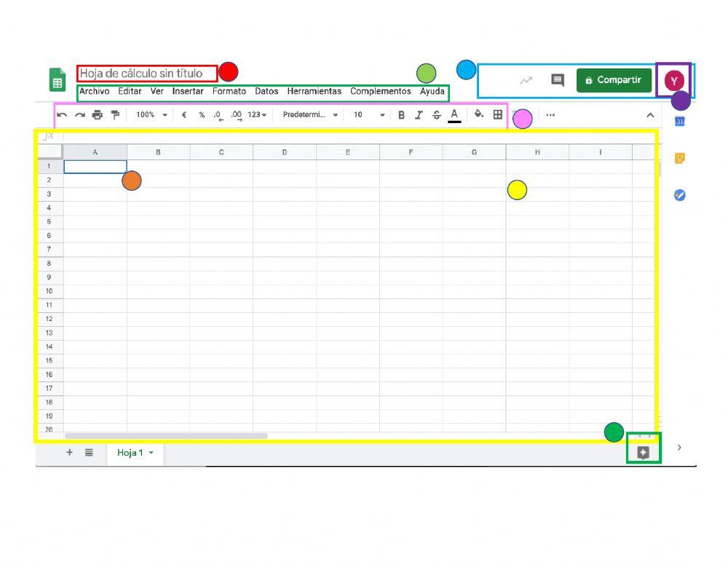
Task: Open Google Keep from the right sidebar
Action: [679, 157]
